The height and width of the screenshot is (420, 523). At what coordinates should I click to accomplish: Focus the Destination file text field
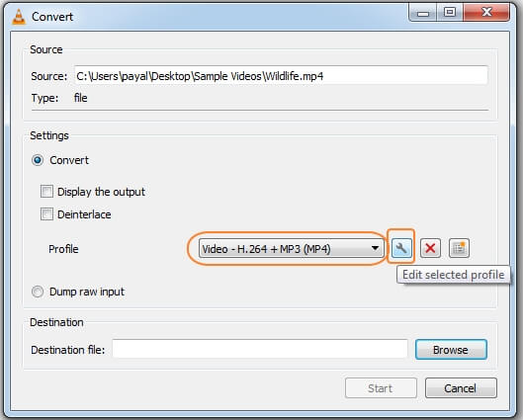pos(260,349)
